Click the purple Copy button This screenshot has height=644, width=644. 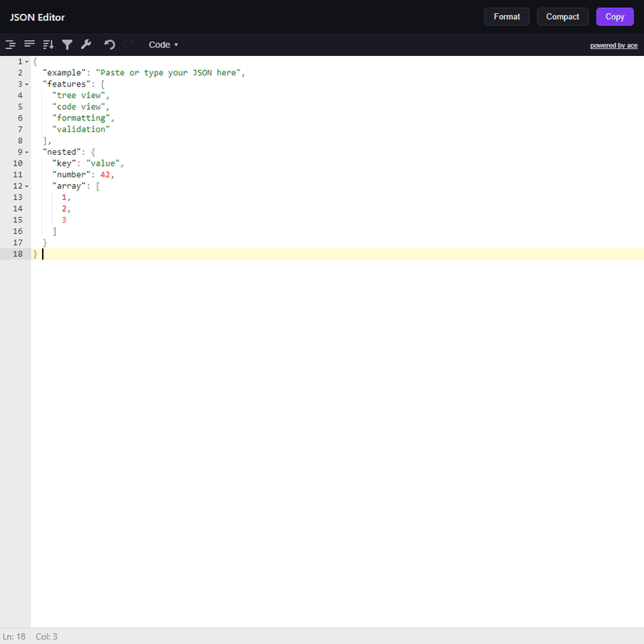click(614, 16)
